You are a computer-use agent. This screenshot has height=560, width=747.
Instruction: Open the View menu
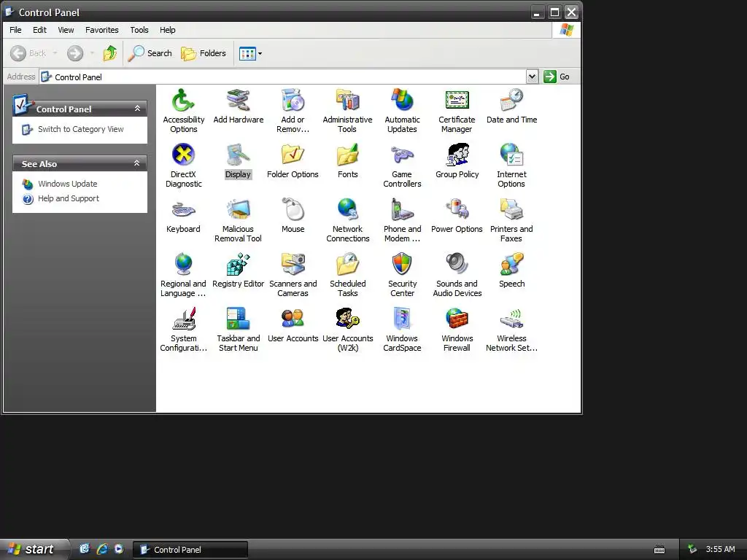click(66, 30)
